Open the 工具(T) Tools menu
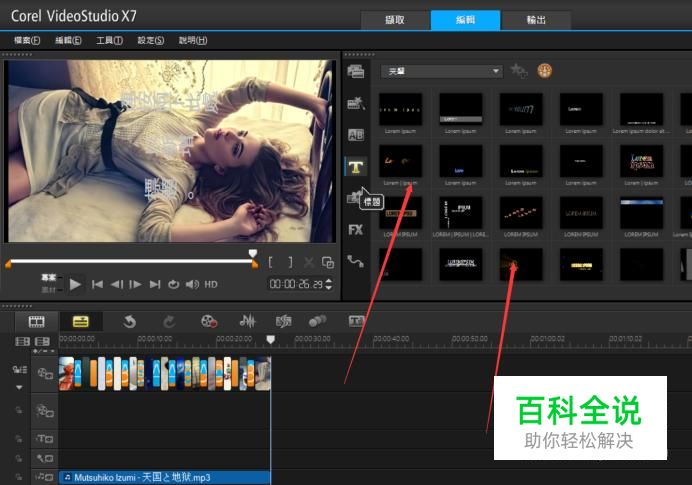The height and width of the screenshot is (485, 692). point(109,41)
